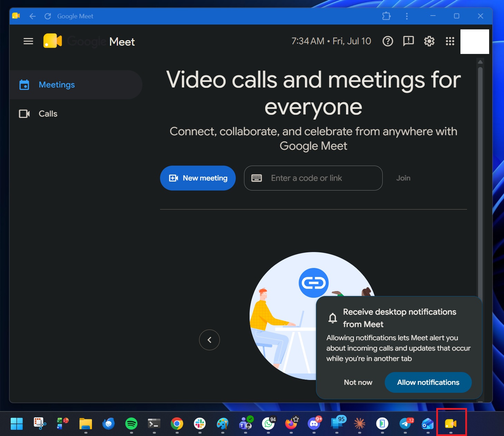Viewport: 504px width, 436px height.
Task: Click the Join button
Action: pos(403,178)
